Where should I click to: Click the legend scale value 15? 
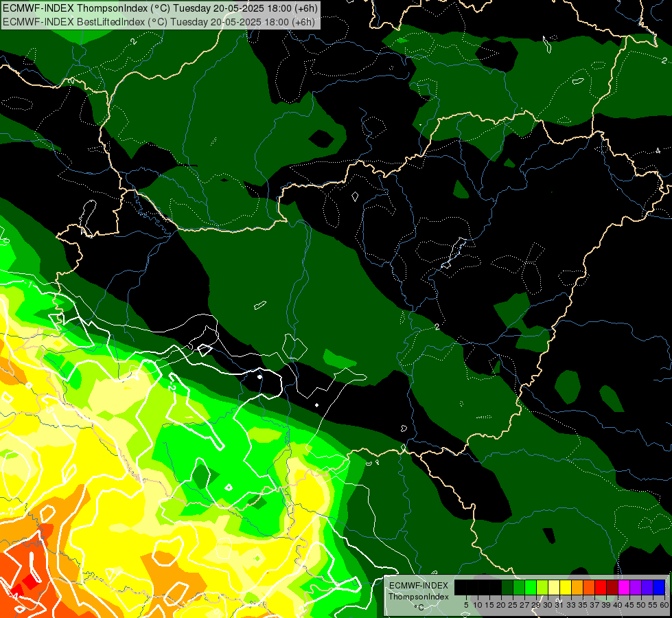489,605
